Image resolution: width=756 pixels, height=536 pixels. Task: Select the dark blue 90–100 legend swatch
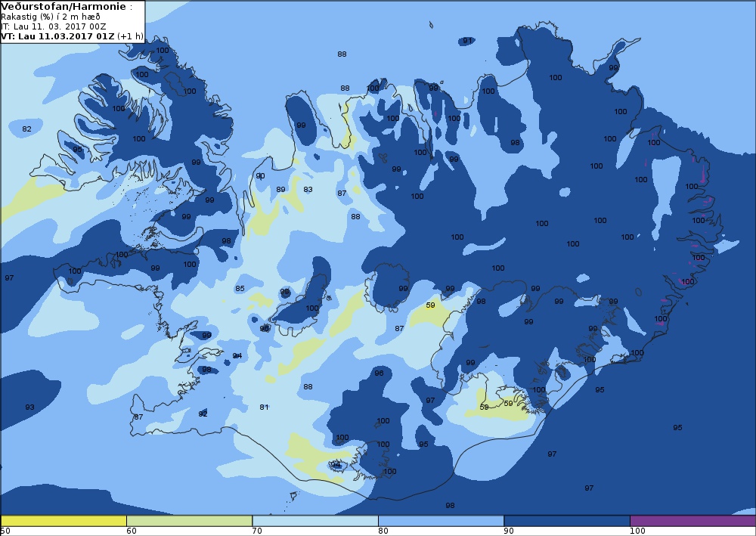pyautogui.click(x=567, y=521)
